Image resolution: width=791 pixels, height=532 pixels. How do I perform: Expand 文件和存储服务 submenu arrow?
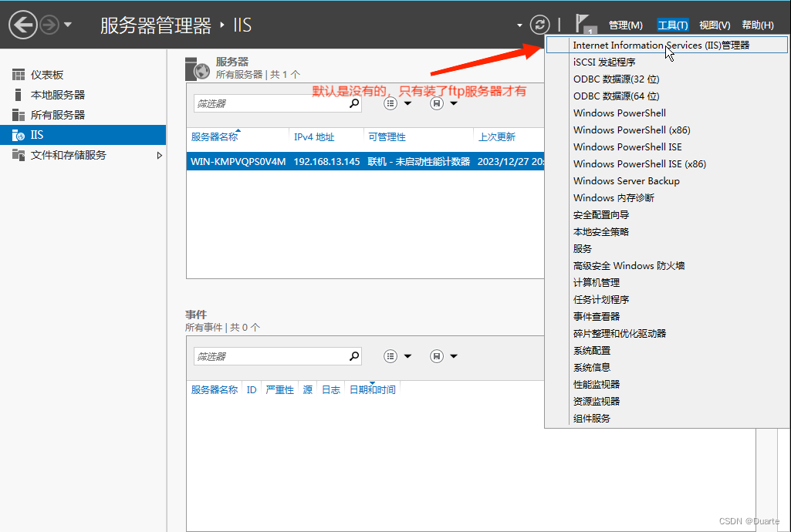[160, 155]
